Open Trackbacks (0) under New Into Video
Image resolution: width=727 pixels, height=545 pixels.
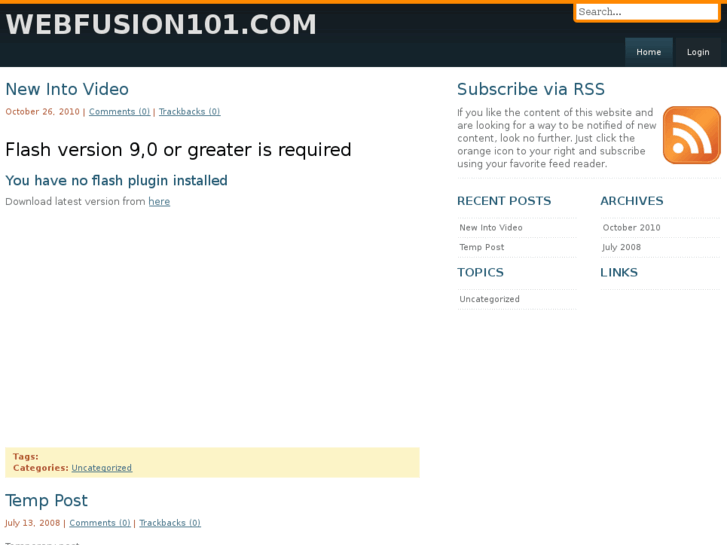pos(189,112)
